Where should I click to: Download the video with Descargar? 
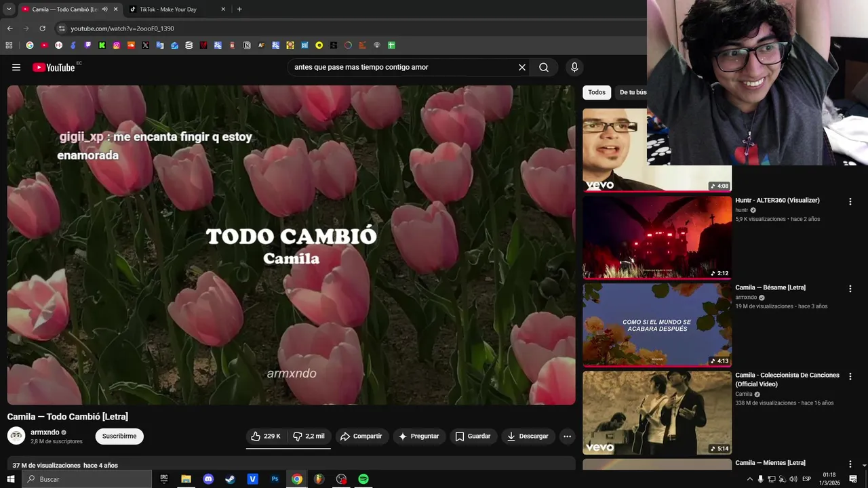(x=528, y=436)
